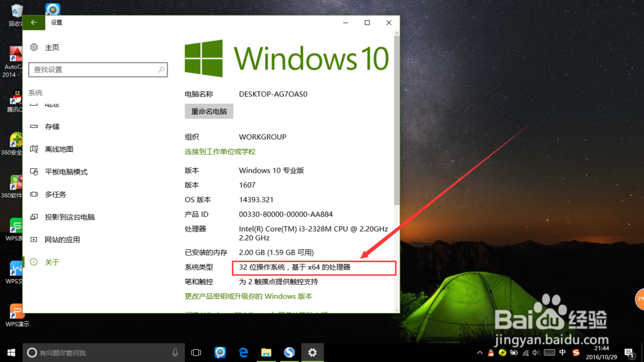Open File Explorer from the taskbar

pyautogui.click(x=266, y=352)
